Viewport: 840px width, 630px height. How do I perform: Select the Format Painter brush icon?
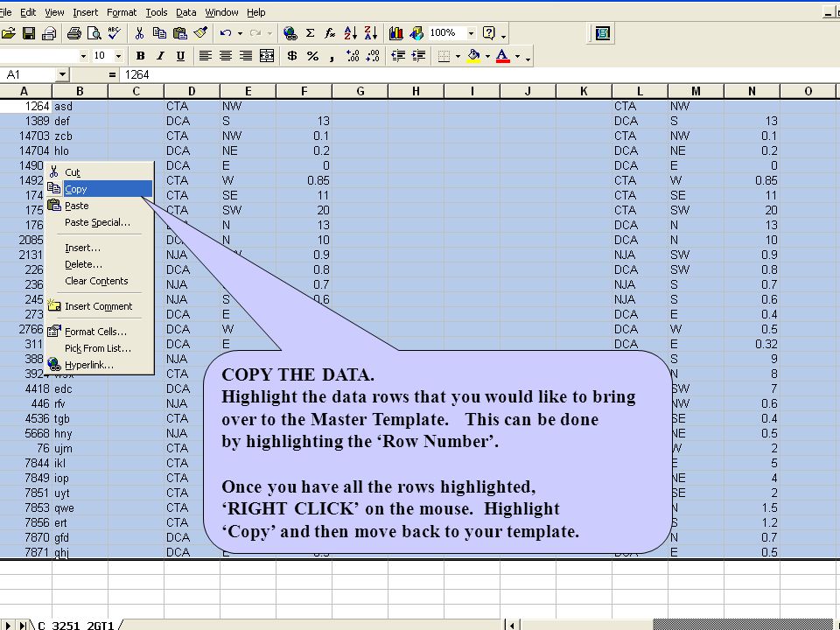(200, 33)
